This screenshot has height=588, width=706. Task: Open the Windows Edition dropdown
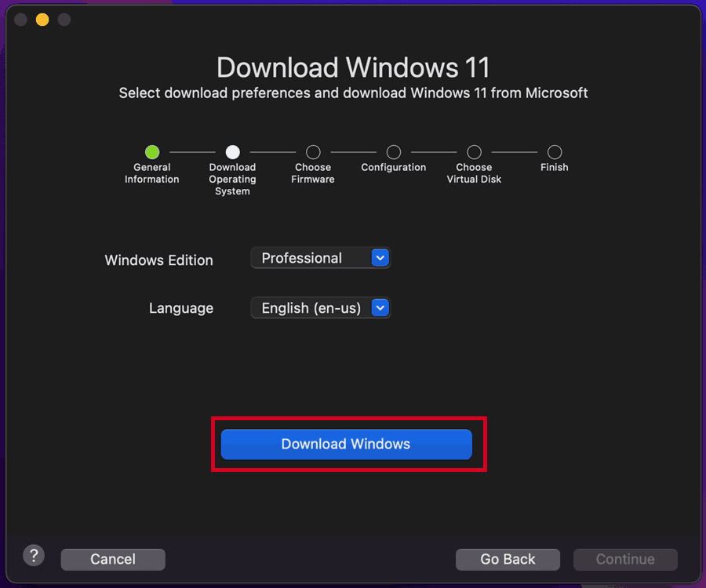coord(320,258)
